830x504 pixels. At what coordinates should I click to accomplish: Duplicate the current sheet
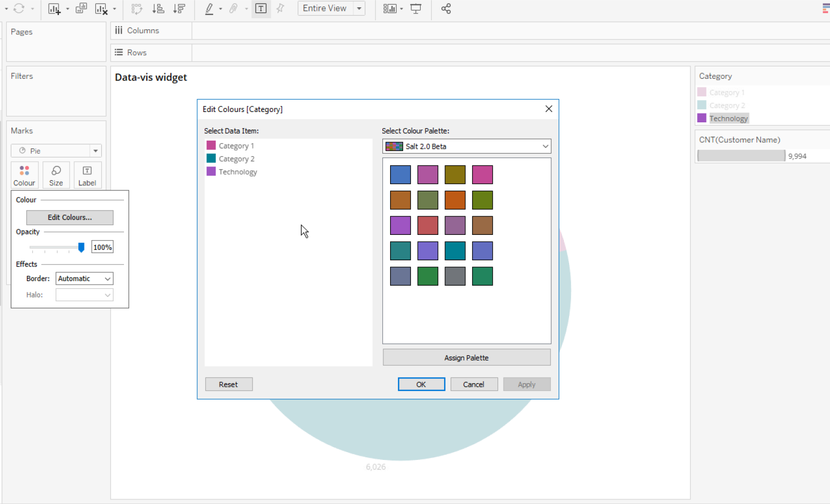(81, 8)
